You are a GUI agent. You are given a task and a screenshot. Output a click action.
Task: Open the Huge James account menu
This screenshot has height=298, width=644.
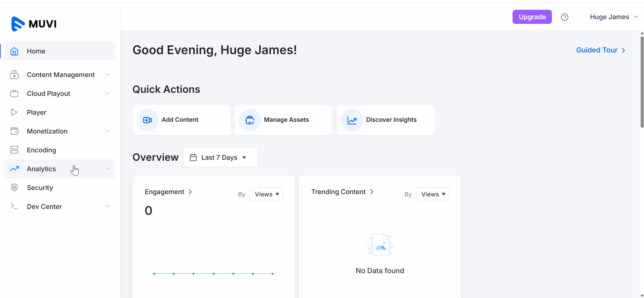tap(613, 17)
